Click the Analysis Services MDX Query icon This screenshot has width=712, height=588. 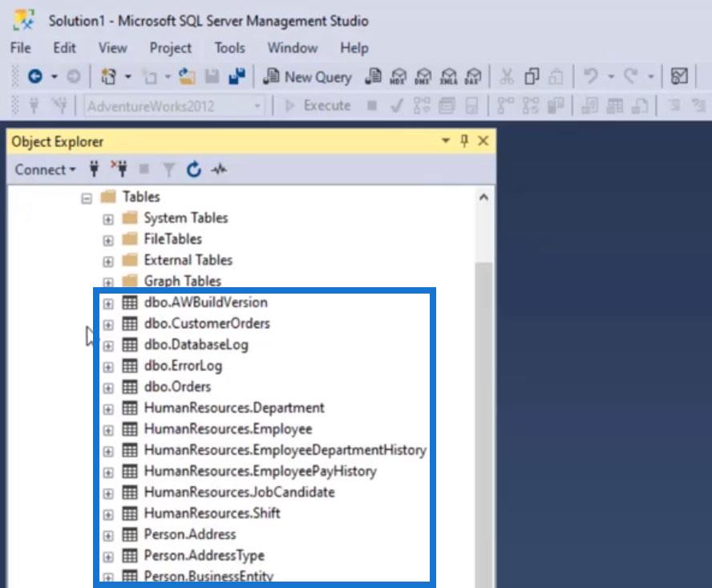point(398,76)
